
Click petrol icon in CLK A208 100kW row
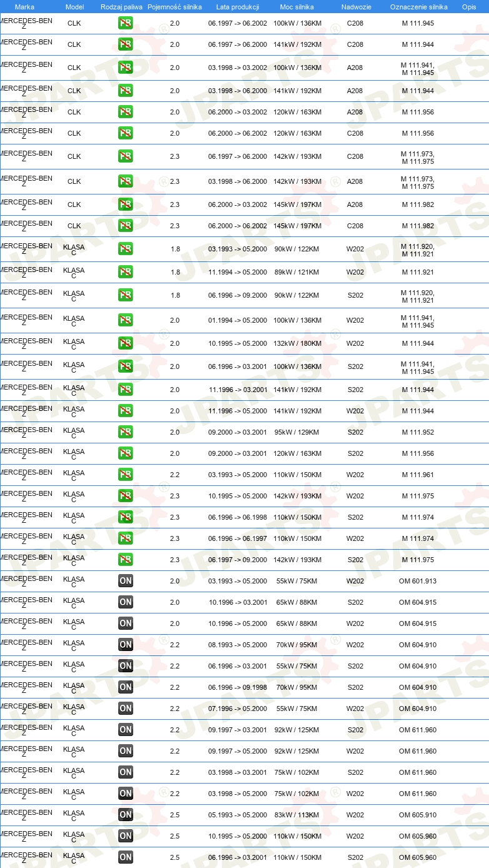(x=126, y=68)
